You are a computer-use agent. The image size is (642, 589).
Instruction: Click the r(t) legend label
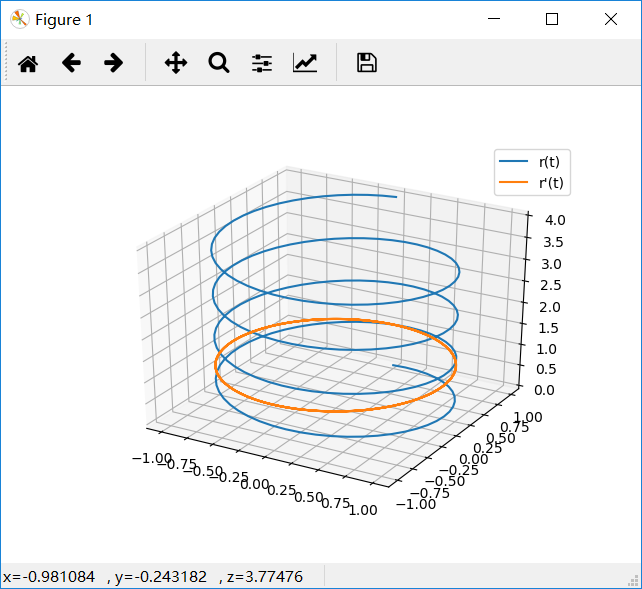point(549,163)
